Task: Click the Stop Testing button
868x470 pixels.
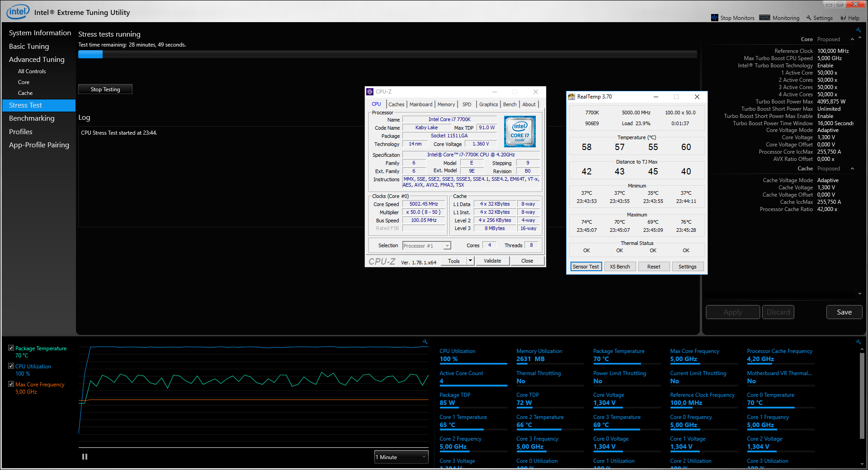Action: coord(105,89)
